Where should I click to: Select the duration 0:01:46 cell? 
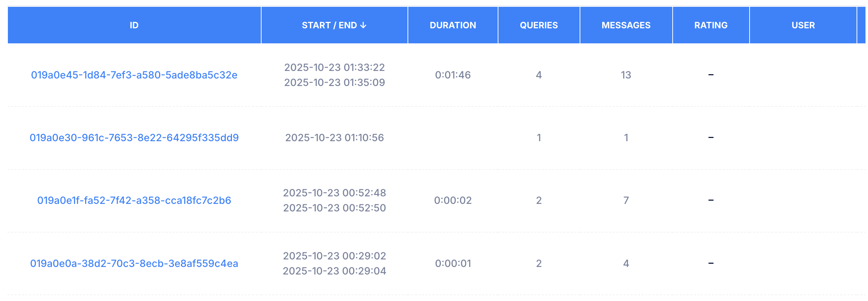coord(453,75)
